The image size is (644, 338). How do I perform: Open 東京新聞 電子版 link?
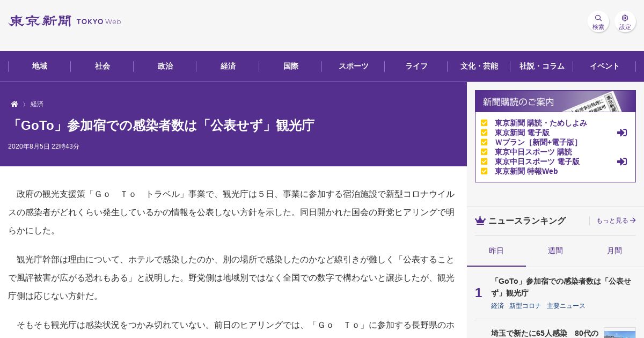pyautogui.click(x=522, y=133)
